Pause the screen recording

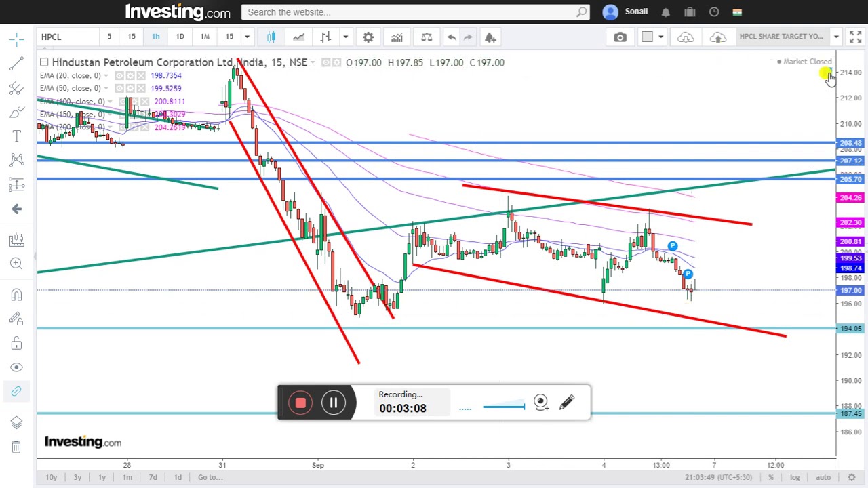(x=334, y=403)
